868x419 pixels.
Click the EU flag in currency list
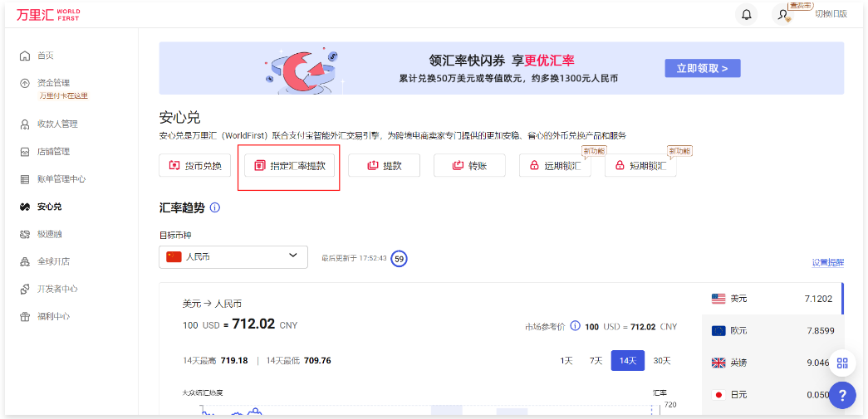pos(718,330)
